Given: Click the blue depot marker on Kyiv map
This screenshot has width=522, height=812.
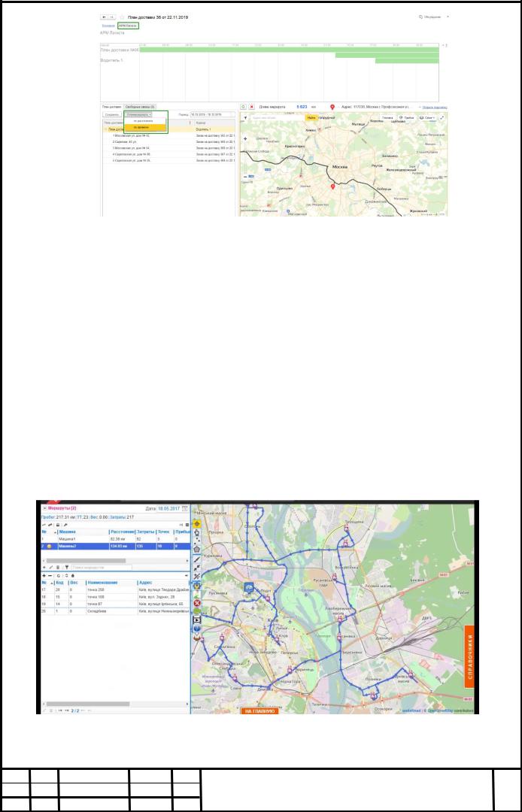Looking at the screenshot, I should pyautogui.click(x=249, y=587).
